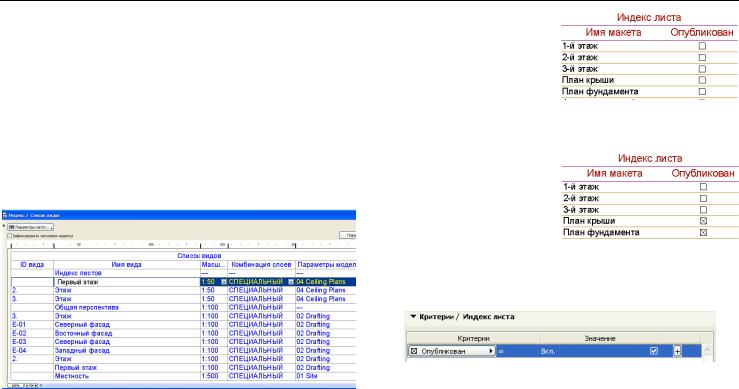This screenshot has height=389, width=739.
Task: Select the Западный фасад view name
Action: 82,350
